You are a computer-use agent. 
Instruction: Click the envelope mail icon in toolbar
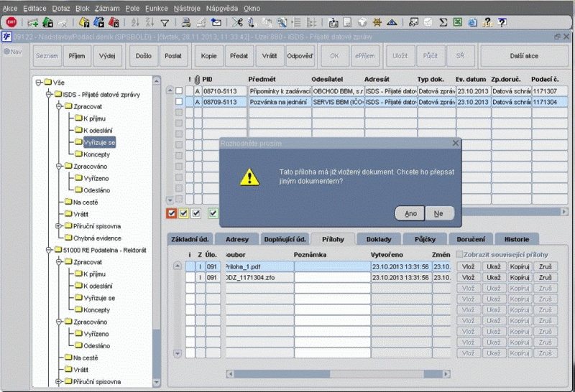[x=216, y=22]
